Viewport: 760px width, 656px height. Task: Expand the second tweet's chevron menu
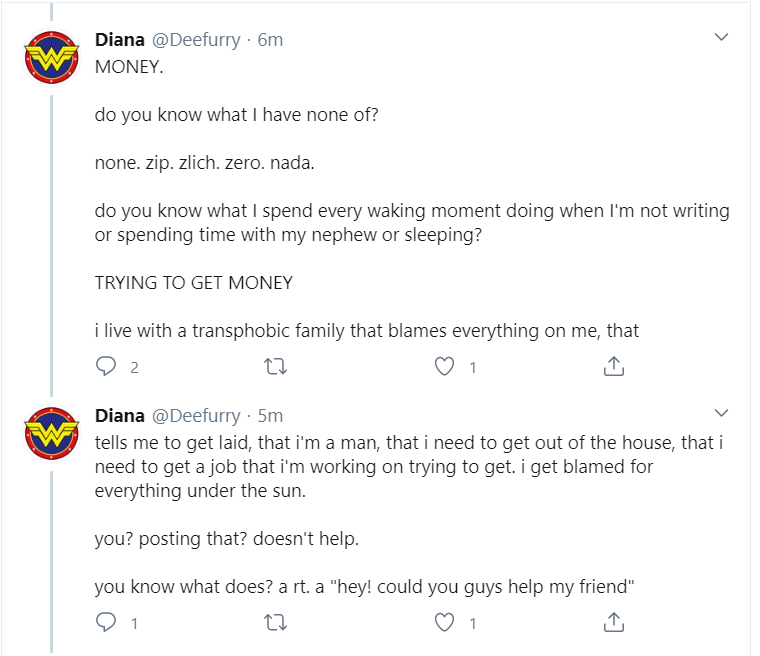[721, 413]
